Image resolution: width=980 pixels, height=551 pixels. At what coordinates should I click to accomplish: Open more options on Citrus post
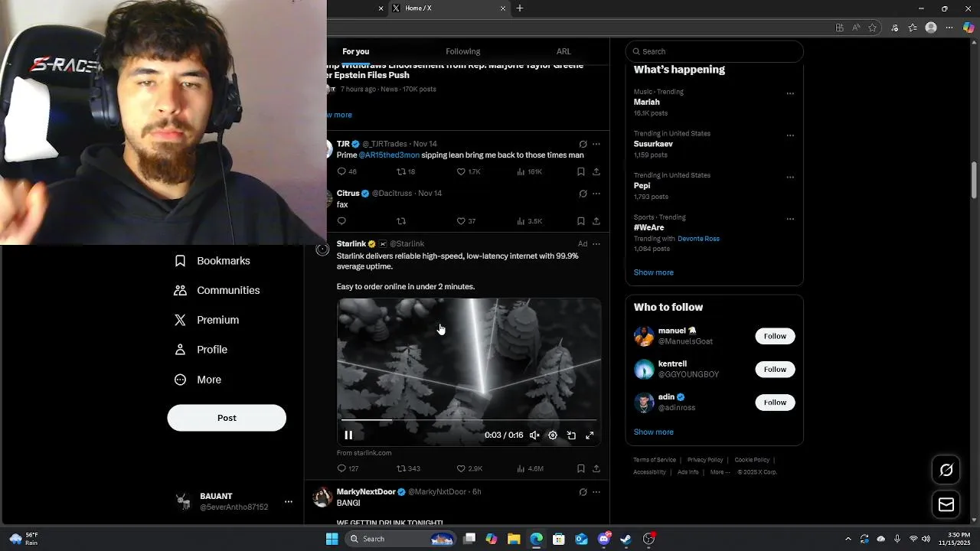(x=596, y=194)
